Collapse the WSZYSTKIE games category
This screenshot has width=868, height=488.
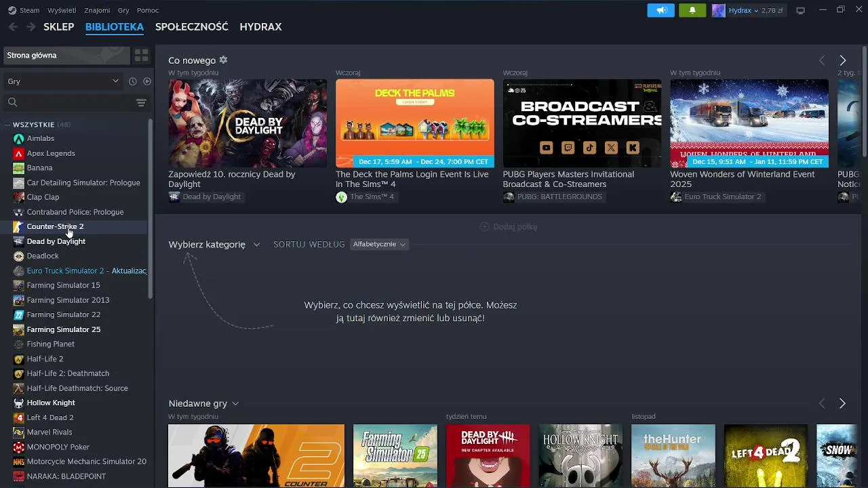[7, 125]
